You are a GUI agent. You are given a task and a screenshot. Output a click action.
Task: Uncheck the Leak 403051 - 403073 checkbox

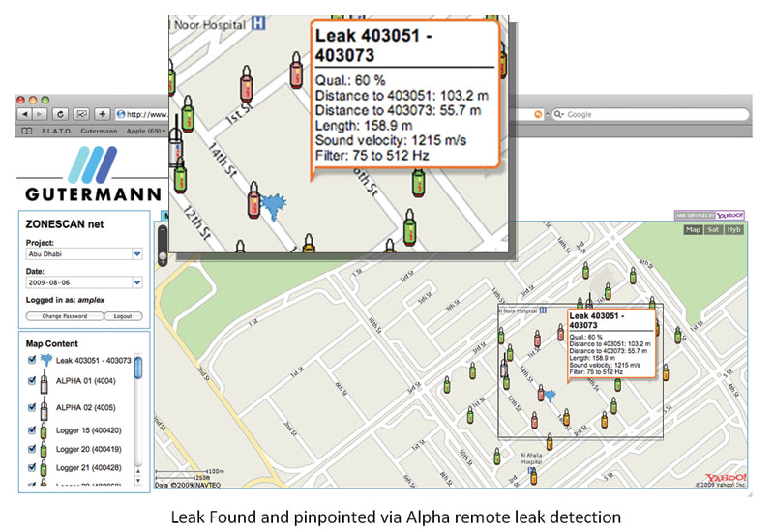[32, 360]
